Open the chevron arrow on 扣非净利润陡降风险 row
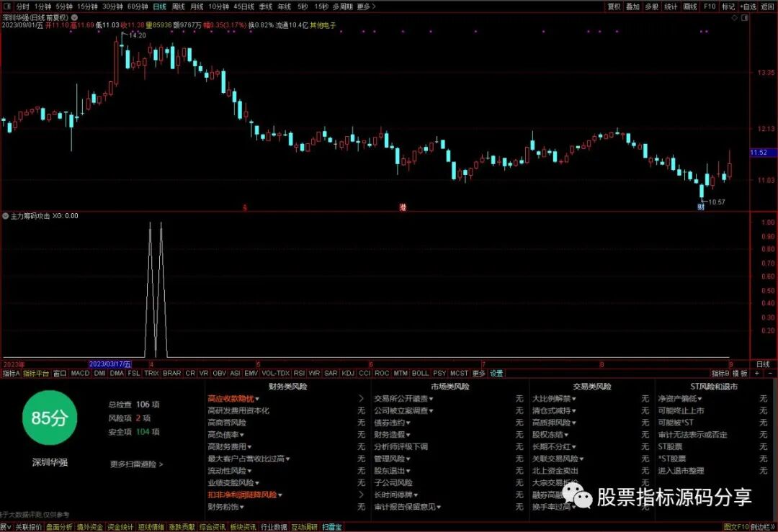The height and width of the screenshot is (532, 778). click(x=361, y=495)
